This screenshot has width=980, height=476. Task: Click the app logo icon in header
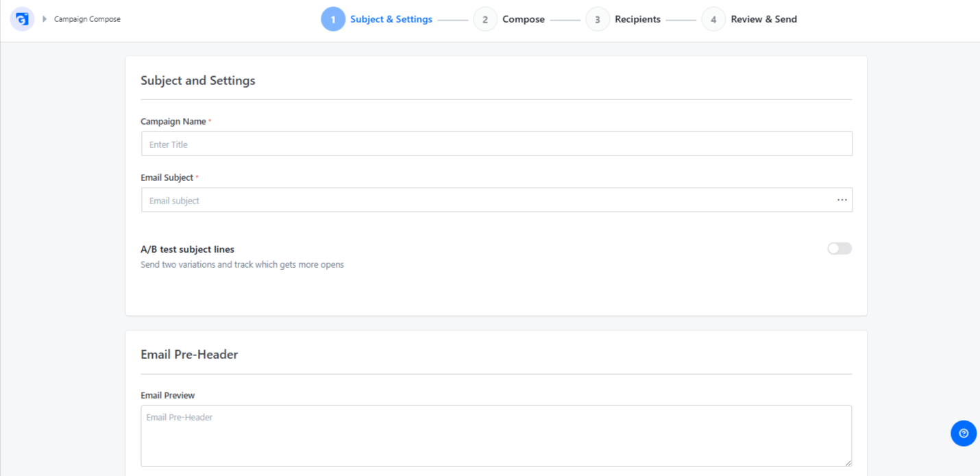point(22,19)
